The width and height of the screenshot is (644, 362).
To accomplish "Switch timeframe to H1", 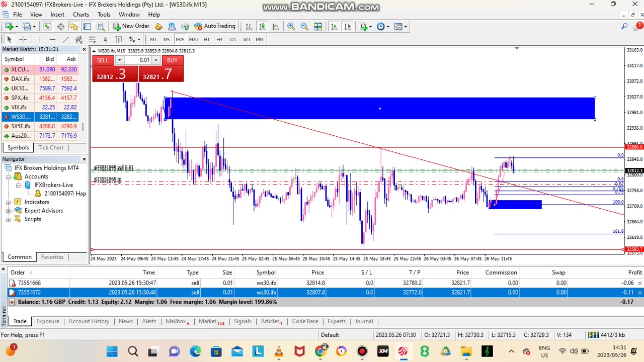I will (206, 39).
